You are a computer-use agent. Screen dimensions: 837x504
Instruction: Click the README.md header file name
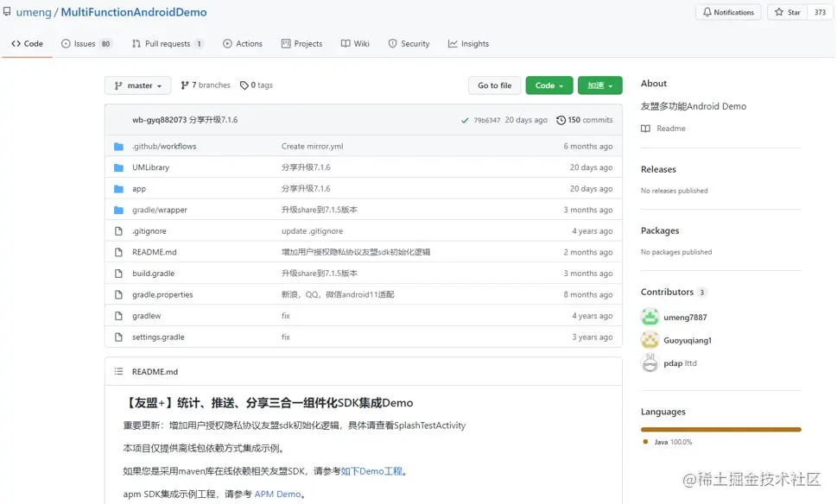(x=155, y=372)
